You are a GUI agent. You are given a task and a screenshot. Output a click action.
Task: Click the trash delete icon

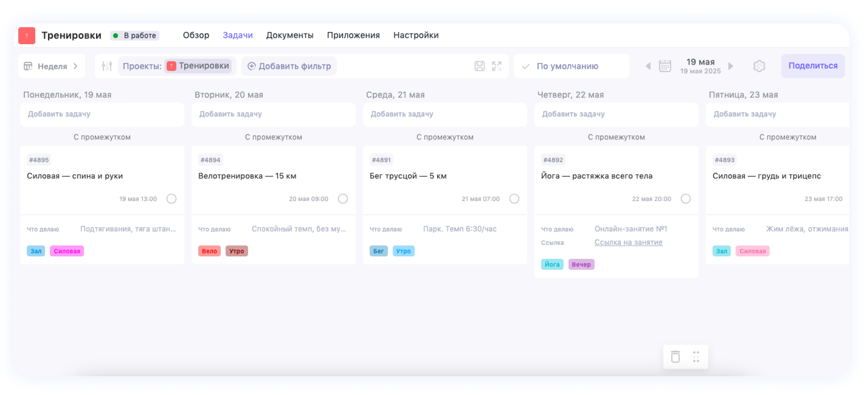pyautogui.click(x=675, y=357)
